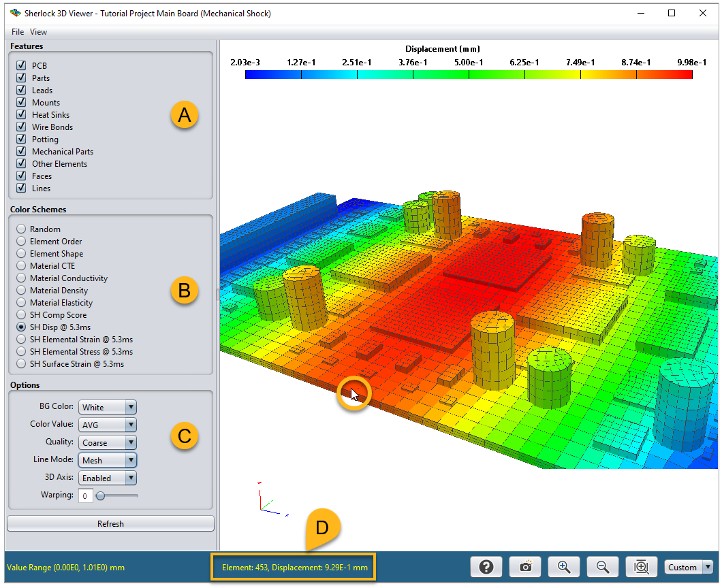Open the View menu
This screenshot has width=722, height=588.
point(38,32)
